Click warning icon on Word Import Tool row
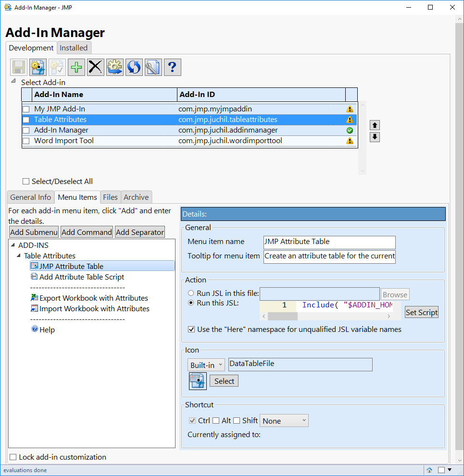The image size is (464, 476). tap(350, 141)
